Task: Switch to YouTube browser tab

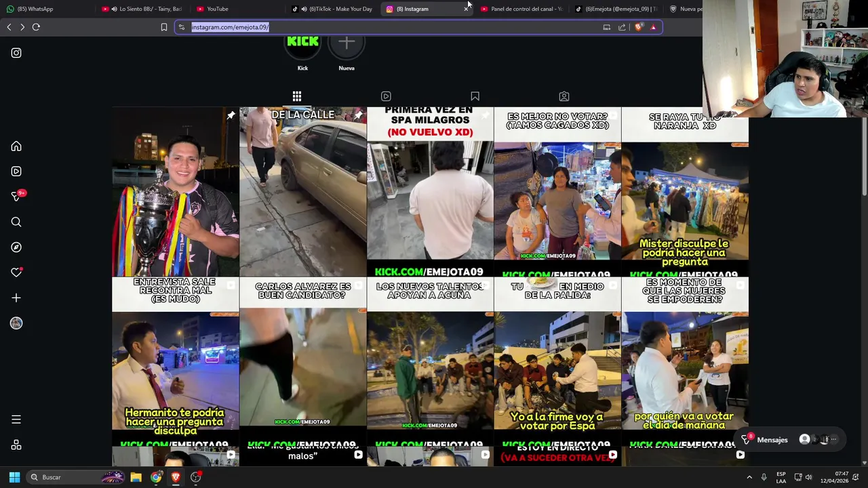Action: 237,9
